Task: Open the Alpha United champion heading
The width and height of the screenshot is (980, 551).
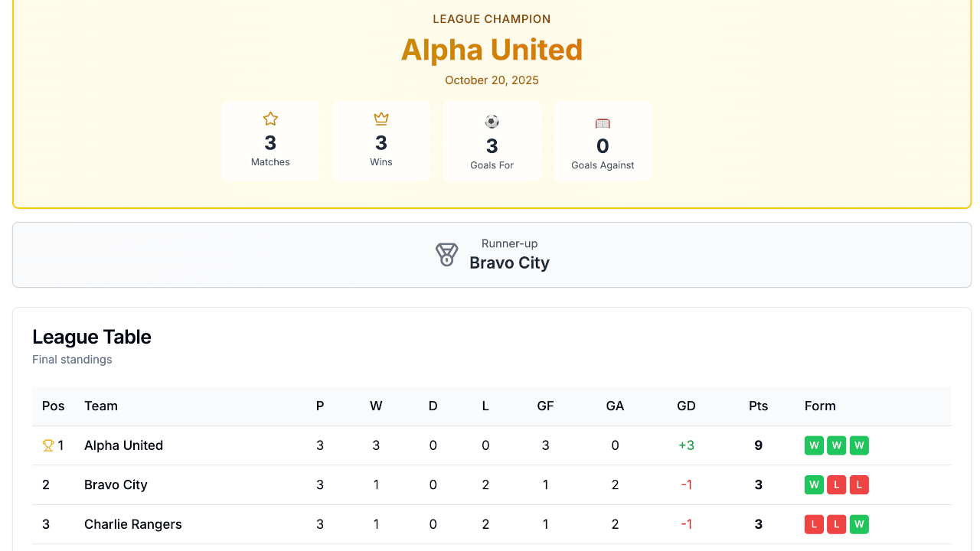Action: point(492,50)
